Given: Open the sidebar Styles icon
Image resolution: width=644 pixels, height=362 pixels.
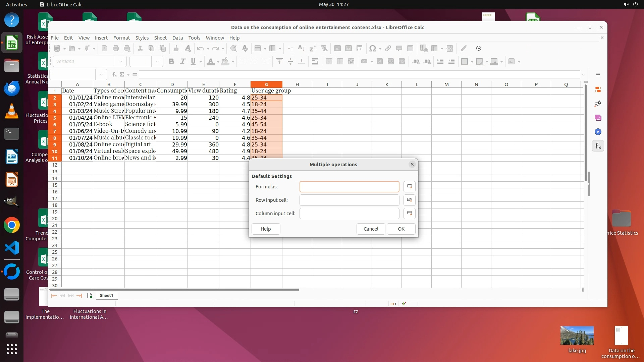Looking at the screenshot, I should coord(598,104).
